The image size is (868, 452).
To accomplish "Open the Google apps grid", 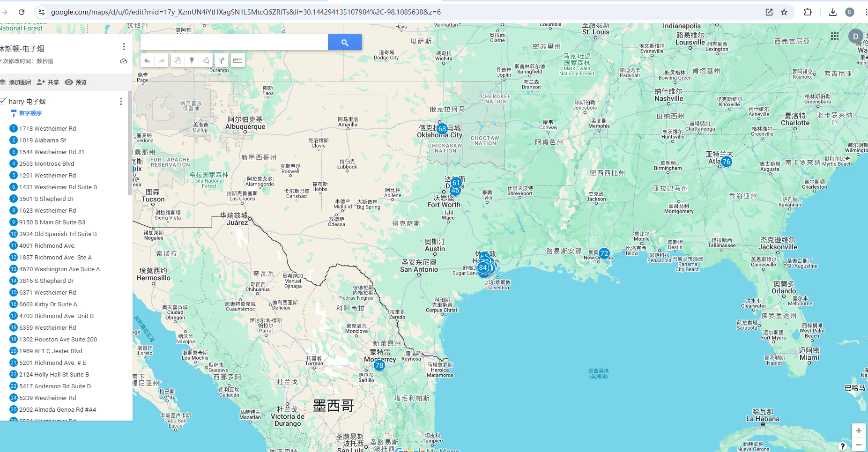I will (835, 36).
